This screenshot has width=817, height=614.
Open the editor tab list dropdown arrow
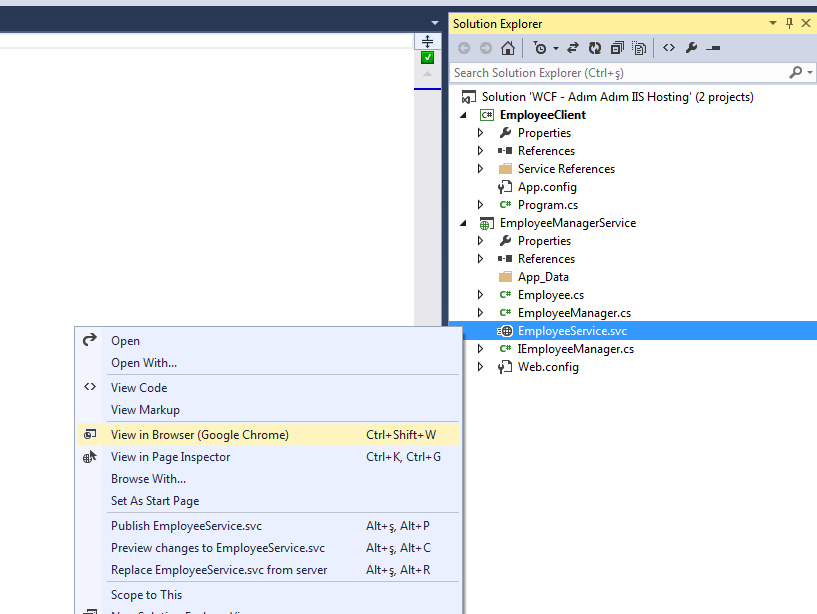pyautogui.click(x=435, y=23)
